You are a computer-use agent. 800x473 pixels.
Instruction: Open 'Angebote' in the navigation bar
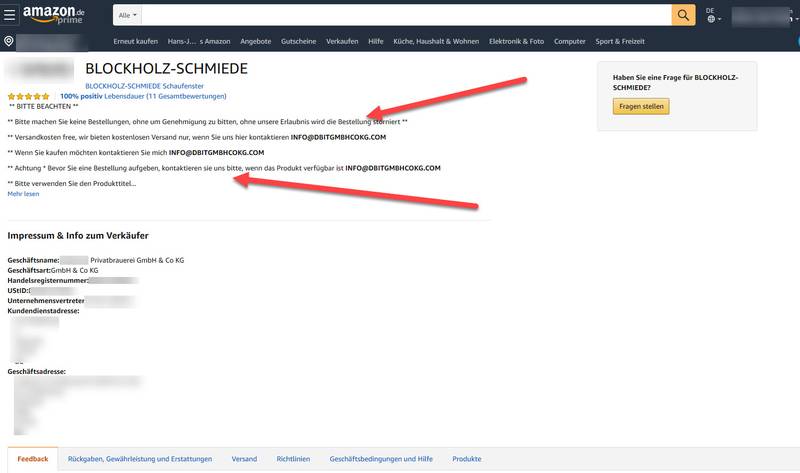(256, 41)
